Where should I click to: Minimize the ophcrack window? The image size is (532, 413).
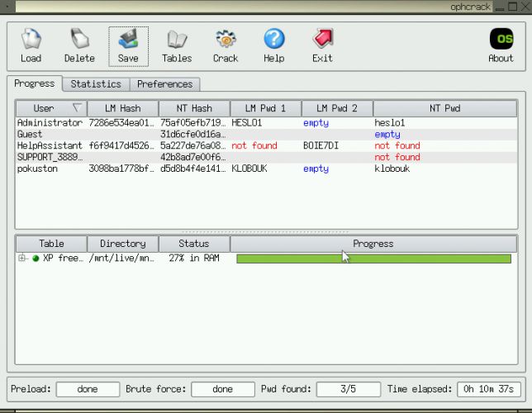500,7
